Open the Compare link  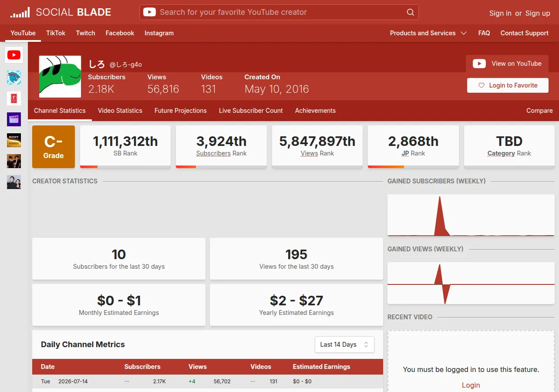(x=539, y=111)
